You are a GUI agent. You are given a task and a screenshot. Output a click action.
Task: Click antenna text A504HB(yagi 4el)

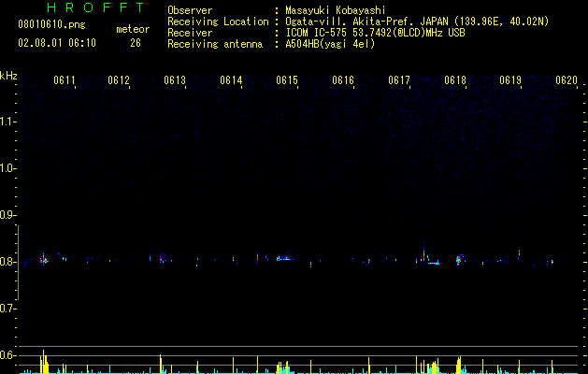click(x=330, y=44)
